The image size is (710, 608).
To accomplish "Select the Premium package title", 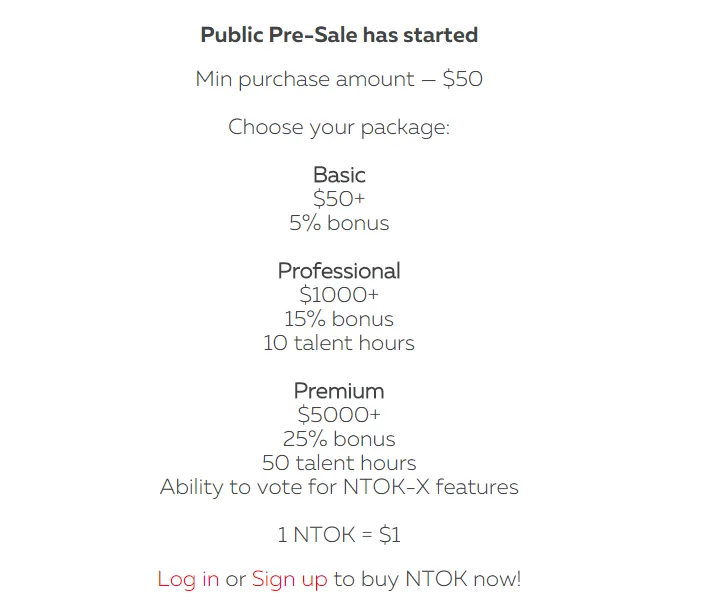I will pyautogui.click(x=339, y=391).
